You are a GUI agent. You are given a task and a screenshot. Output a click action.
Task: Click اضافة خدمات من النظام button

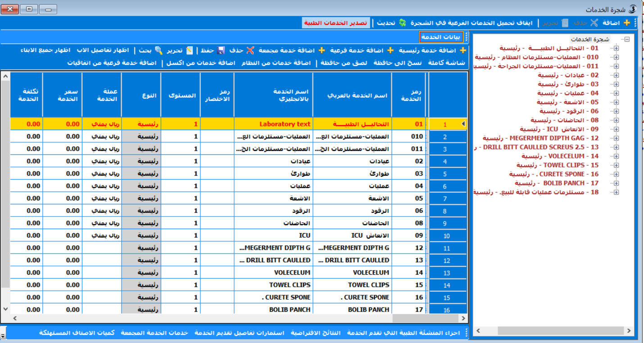[x=276, y=63]
